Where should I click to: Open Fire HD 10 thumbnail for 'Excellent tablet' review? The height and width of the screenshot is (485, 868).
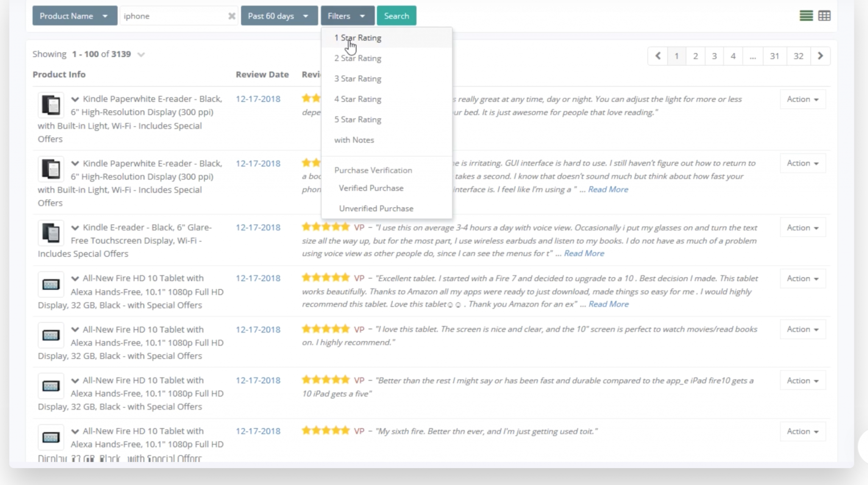point(51,284)
